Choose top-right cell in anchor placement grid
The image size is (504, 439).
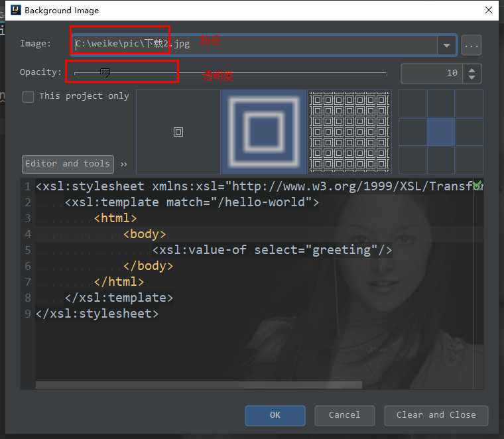tap(469, 104)
